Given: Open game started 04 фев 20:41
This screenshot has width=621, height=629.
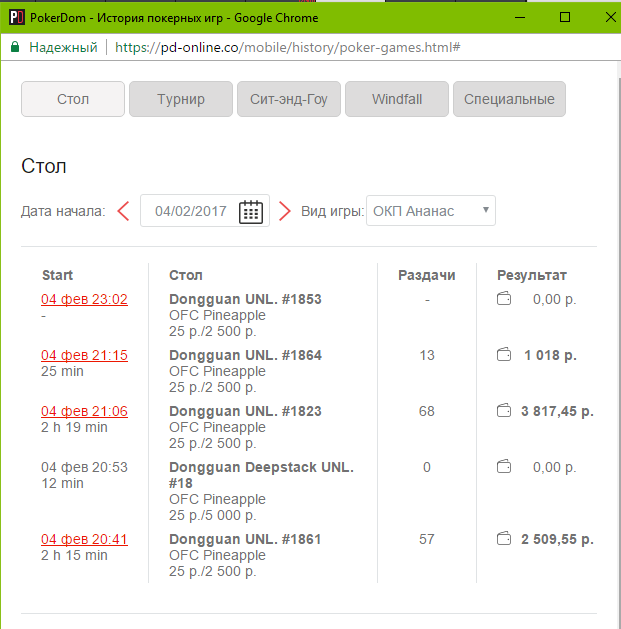Looking at the screenshot, I should click(x=84, y=540).
